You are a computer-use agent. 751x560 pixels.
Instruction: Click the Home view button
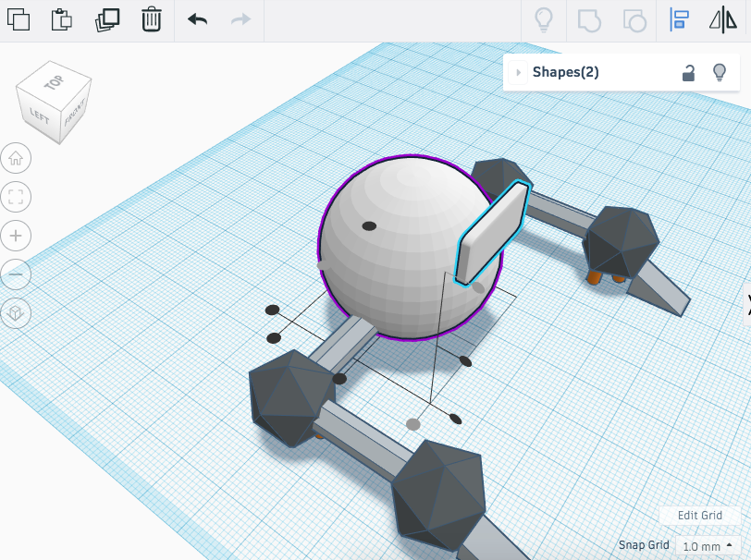tap(16, 158)
